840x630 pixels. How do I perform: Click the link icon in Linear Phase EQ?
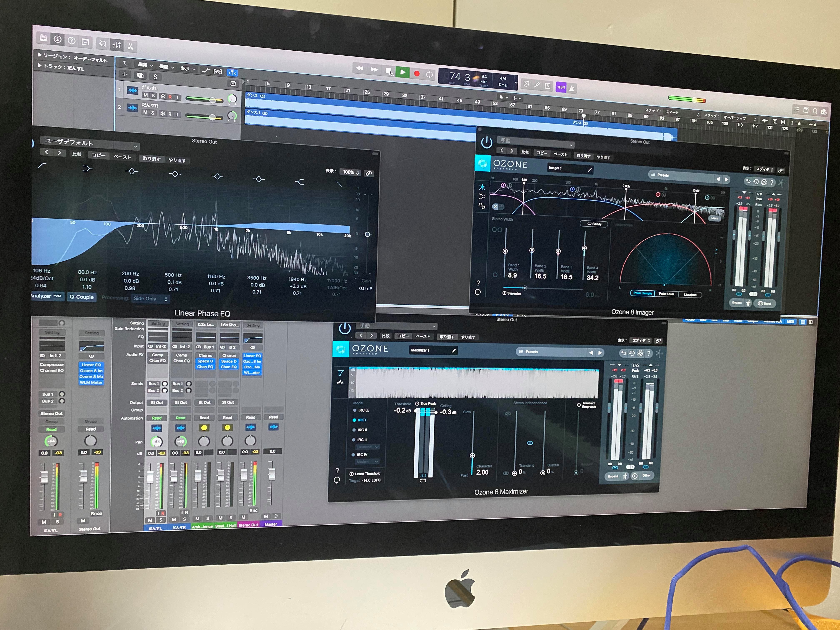coord(369,174)
